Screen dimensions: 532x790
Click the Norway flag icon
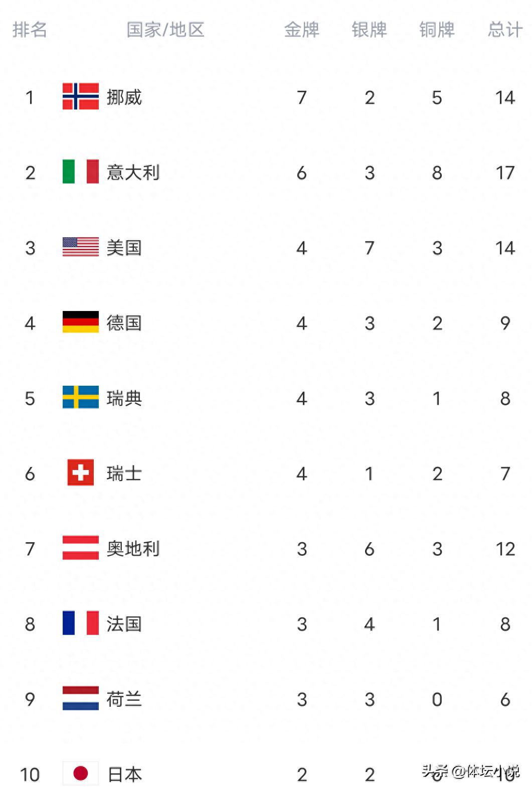coord(80,96)
